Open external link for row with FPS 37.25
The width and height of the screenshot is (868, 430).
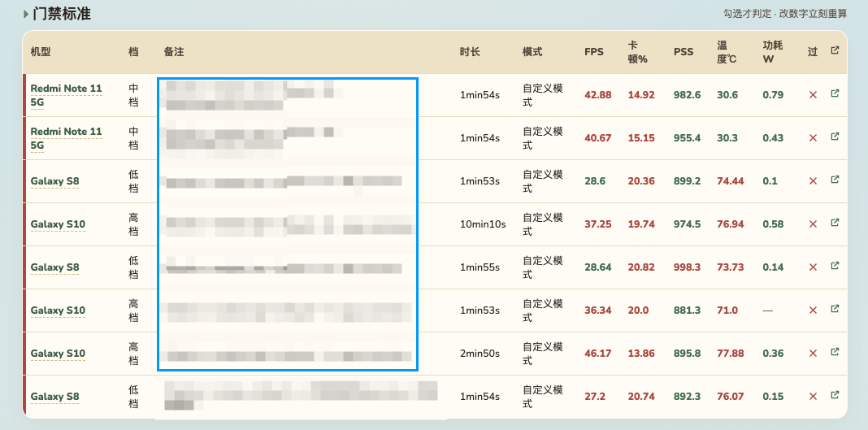coord(835,223)
